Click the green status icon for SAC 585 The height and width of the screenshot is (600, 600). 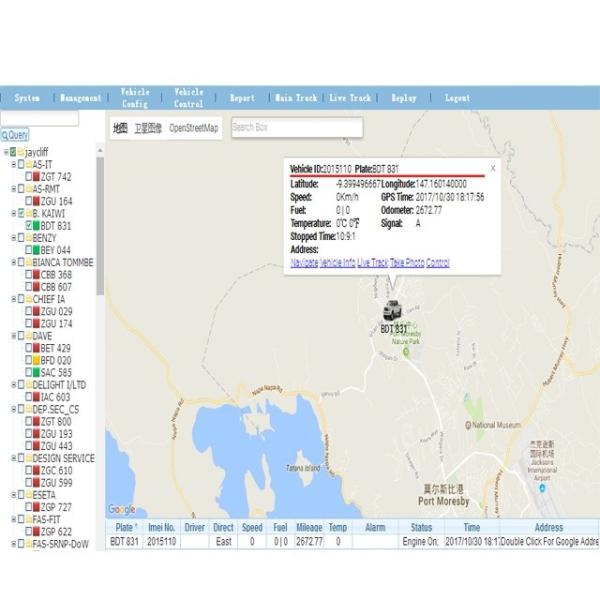click(35, 373)
